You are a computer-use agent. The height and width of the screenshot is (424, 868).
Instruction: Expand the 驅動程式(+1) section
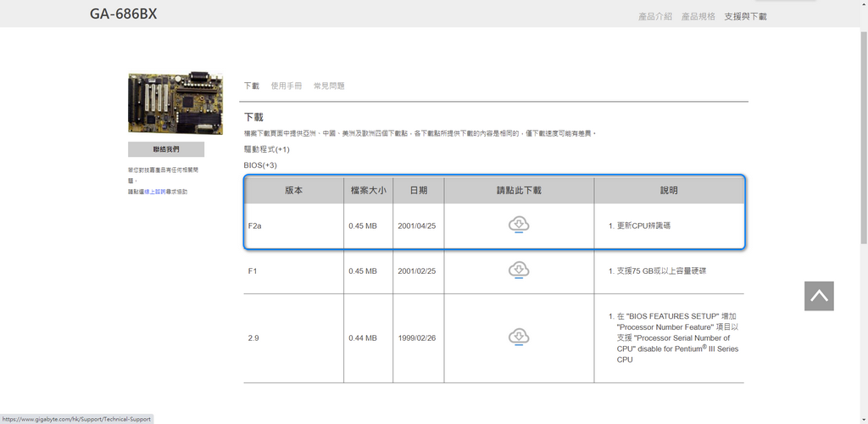pos(266,149)
